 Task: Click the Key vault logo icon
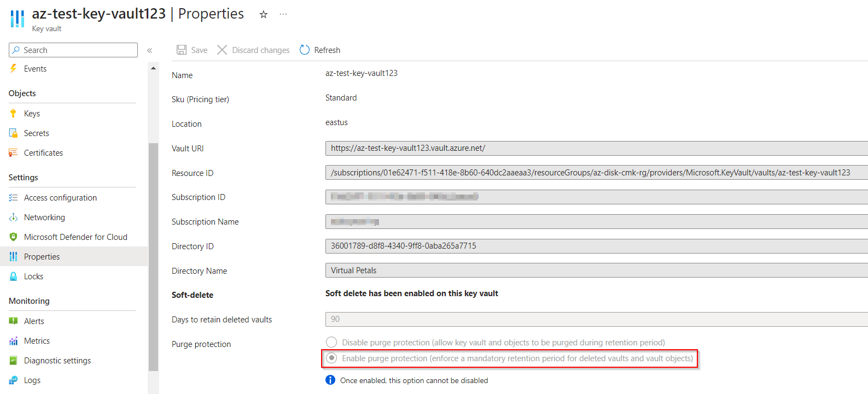(x=18, y=19)
